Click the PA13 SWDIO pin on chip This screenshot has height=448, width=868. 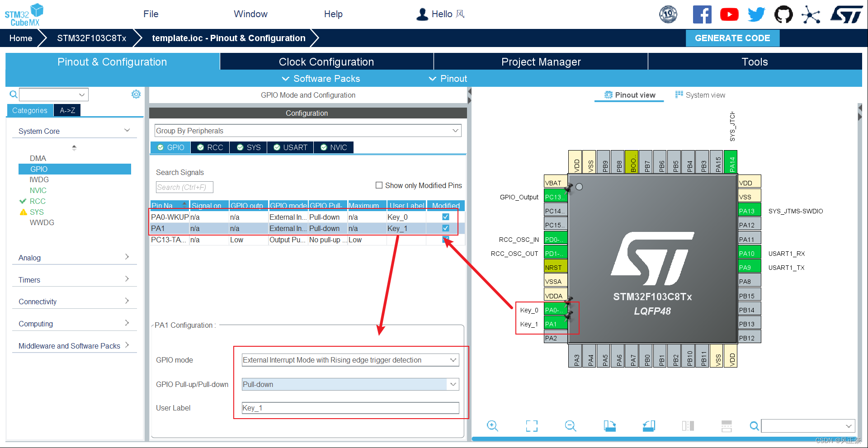749,211
